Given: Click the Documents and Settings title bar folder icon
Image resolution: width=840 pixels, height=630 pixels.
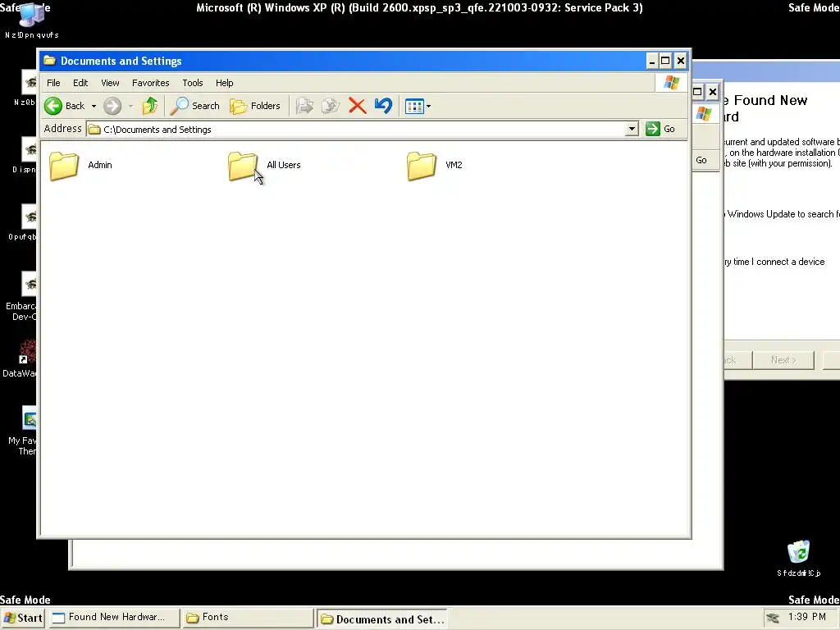Looking at the screenshot, I should click(x=50, y=61).
